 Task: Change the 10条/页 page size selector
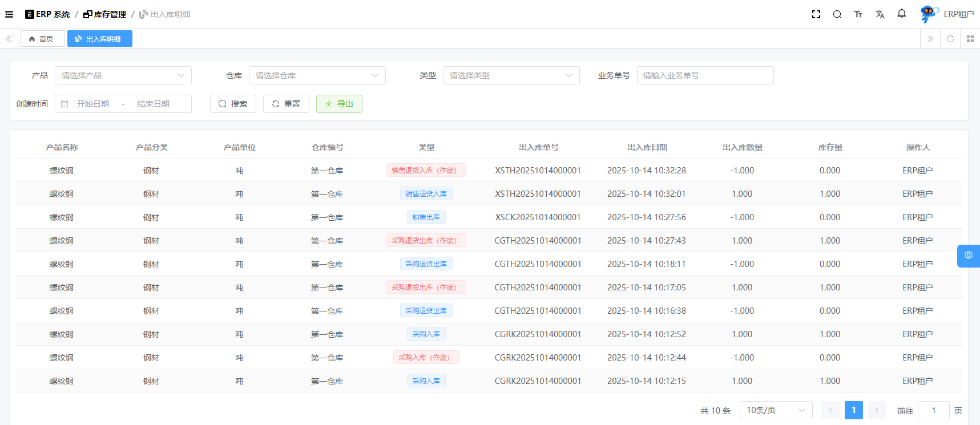pos(776,410)
